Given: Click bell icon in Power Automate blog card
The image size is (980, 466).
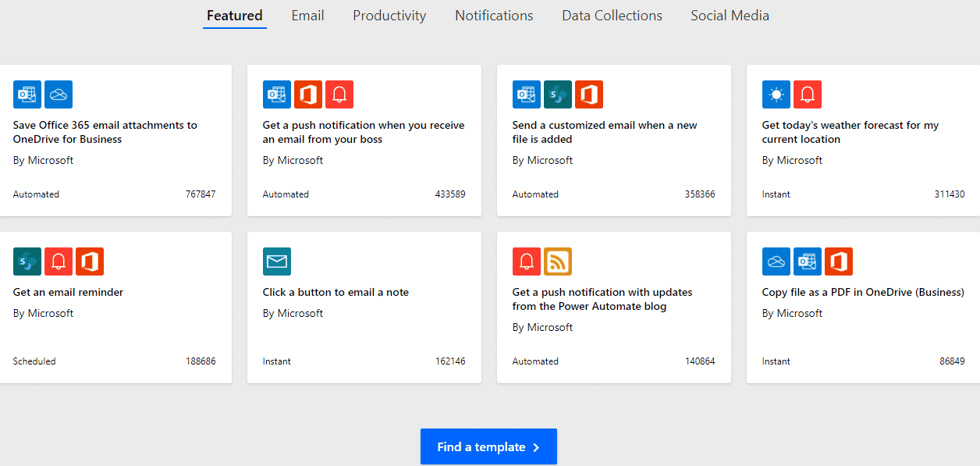Looking at the screenshot, I should point(527,261).
